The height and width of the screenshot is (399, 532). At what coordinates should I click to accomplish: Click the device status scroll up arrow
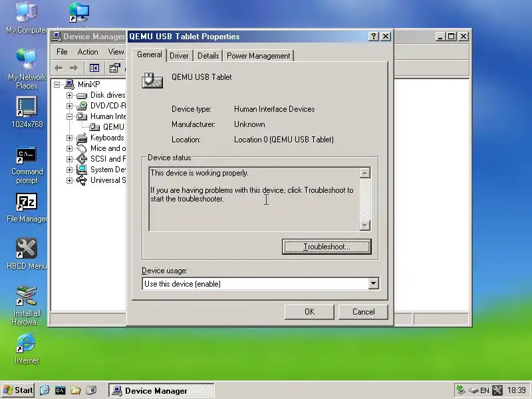click(x=364, y=173)
